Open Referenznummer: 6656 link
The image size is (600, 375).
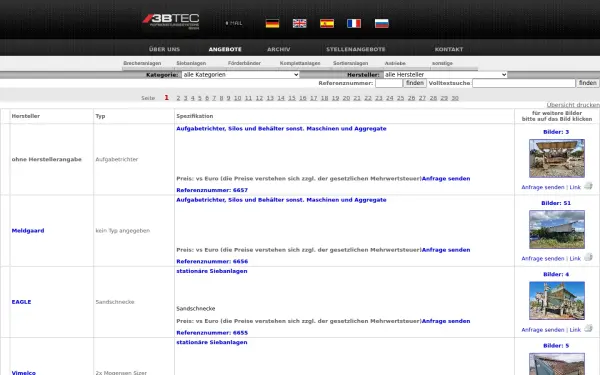(x=212, y=261)
